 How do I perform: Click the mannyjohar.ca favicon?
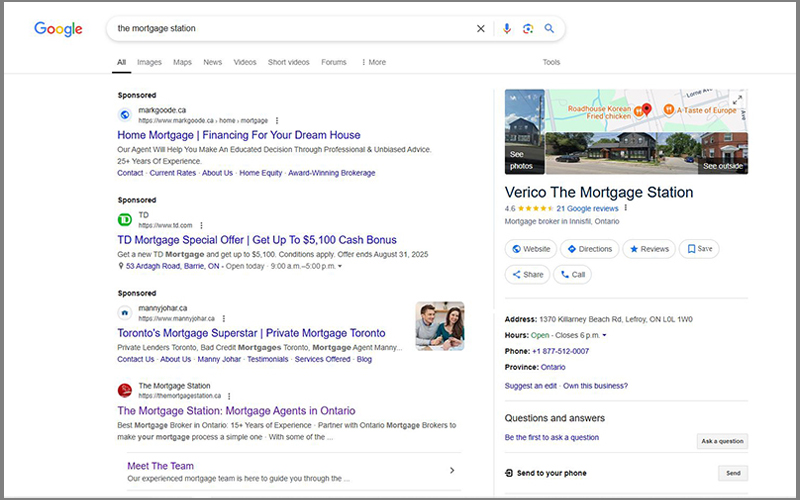coord(125,313)
